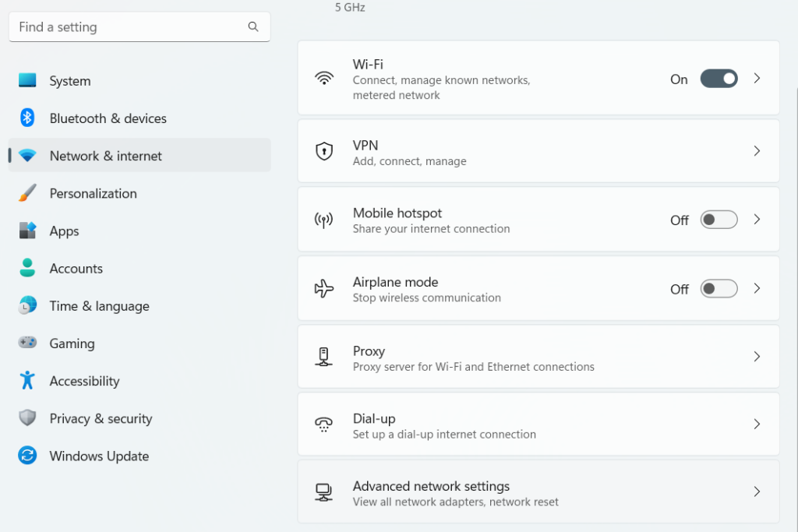Screen dimensions: 798x532
Task: Click the Privacy & security shield icon
Action: pos(27,417)
